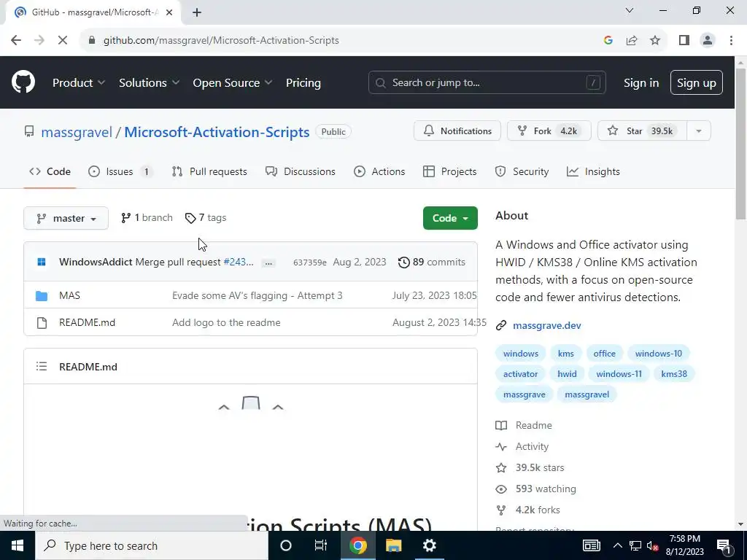Screen dimensions: 747x560
Task: Expand commit message ellipsis button
Action: (x=268, y=262)
